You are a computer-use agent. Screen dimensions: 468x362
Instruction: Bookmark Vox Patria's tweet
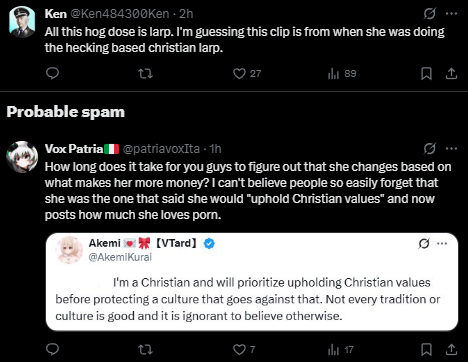(x=426, y=350)
